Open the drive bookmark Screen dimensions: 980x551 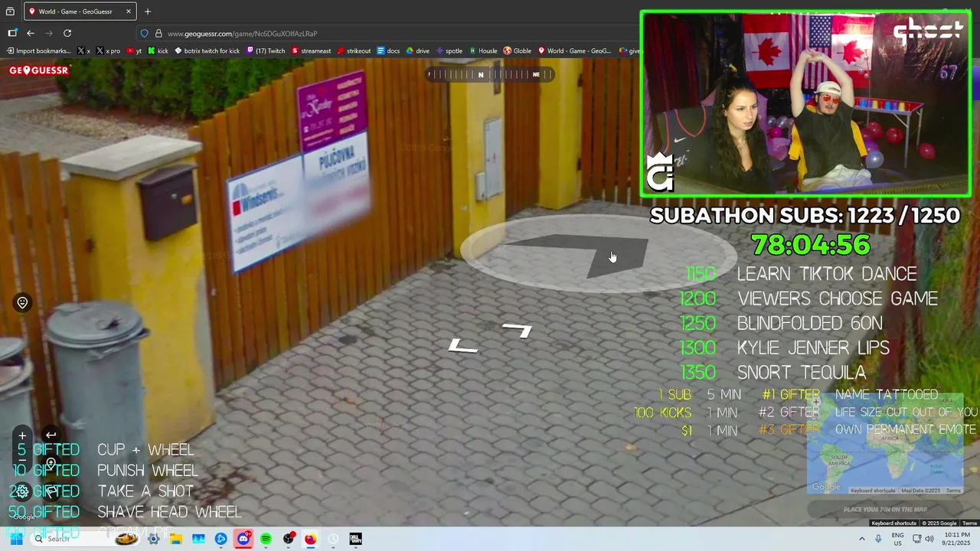point(417,51)
